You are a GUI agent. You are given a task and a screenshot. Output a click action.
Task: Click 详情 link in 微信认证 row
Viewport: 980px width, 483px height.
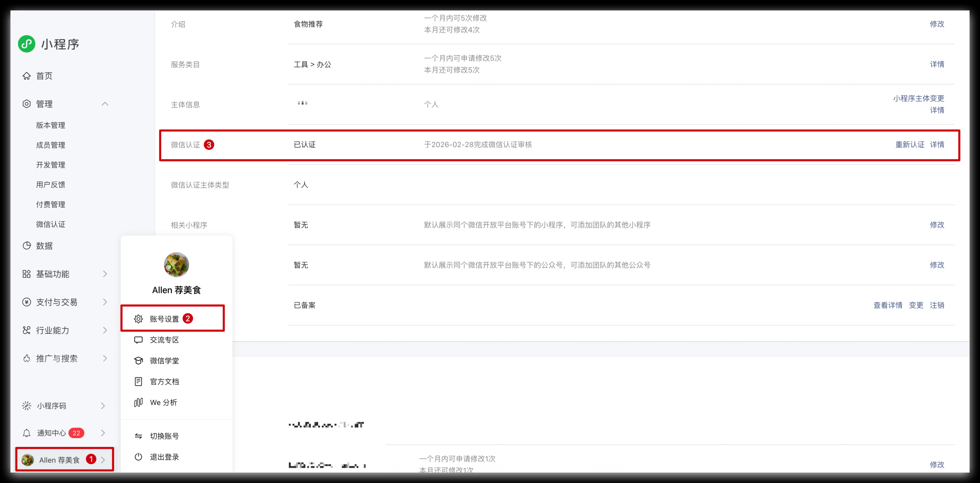pos(937,145)
